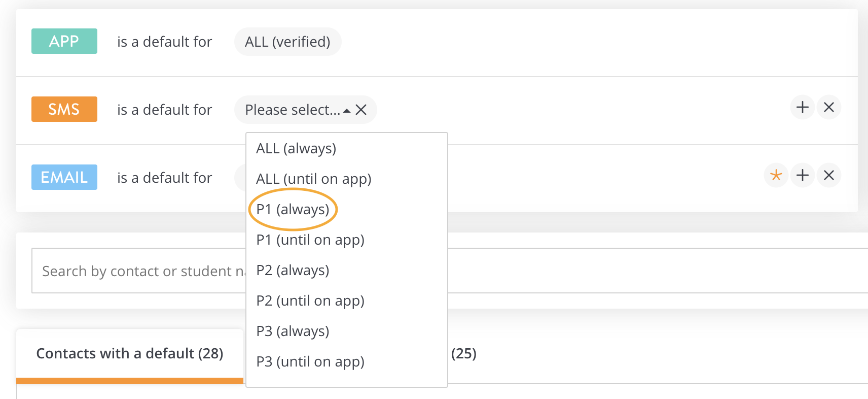
Task: Remove the EMAIL default rule
Action: [829, 176]
